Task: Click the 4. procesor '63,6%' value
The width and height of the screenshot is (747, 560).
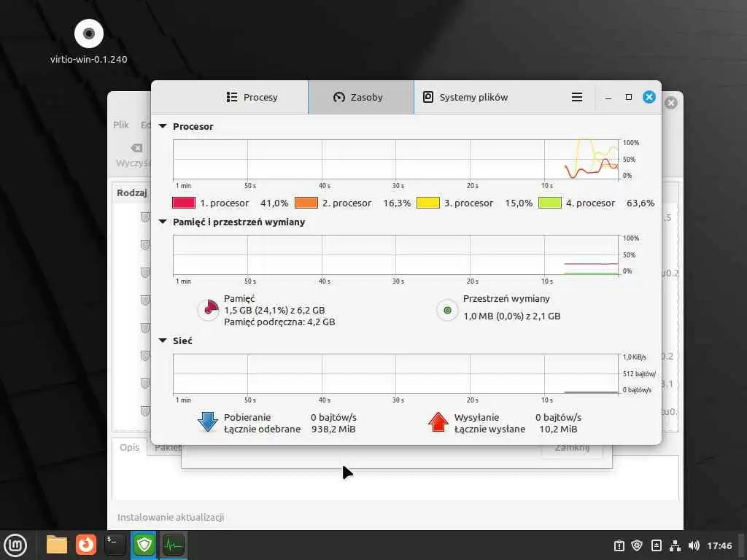Action: click(640, 203)
